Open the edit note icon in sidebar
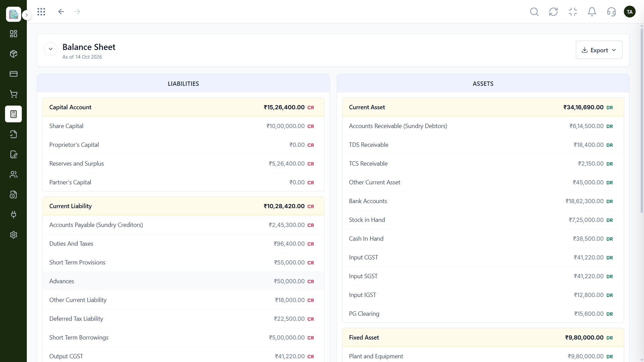644x362 pixels. [x=13, y=155]
